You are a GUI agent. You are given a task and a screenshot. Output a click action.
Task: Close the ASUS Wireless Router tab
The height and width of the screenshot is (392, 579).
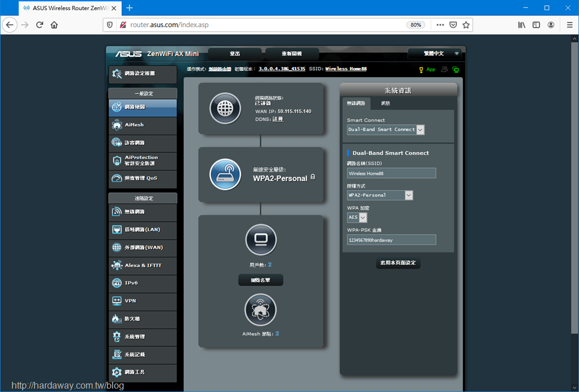coord(114,8)
